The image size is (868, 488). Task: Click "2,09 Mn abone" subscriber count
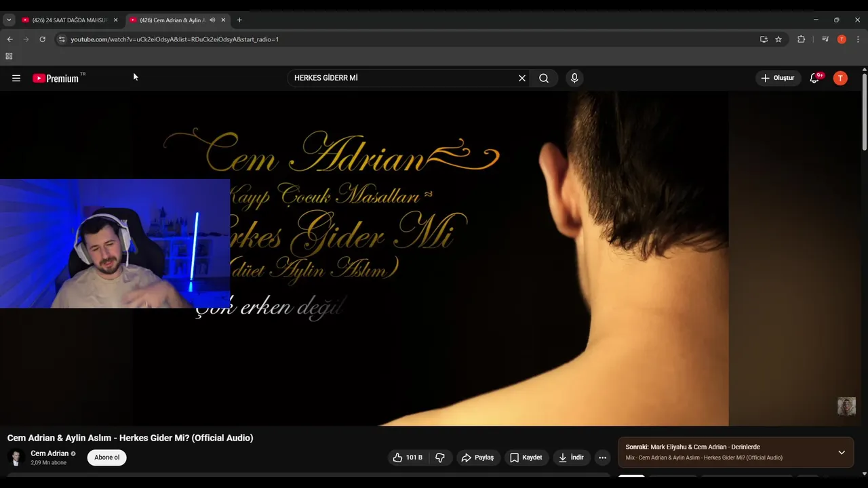tap(49, 463)
